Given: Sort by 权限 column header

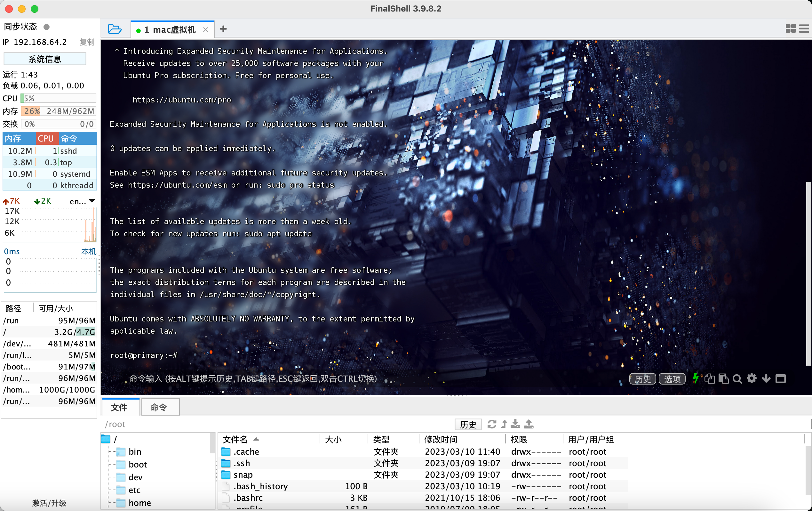Looking at the screenshot, I should (534, 439).
